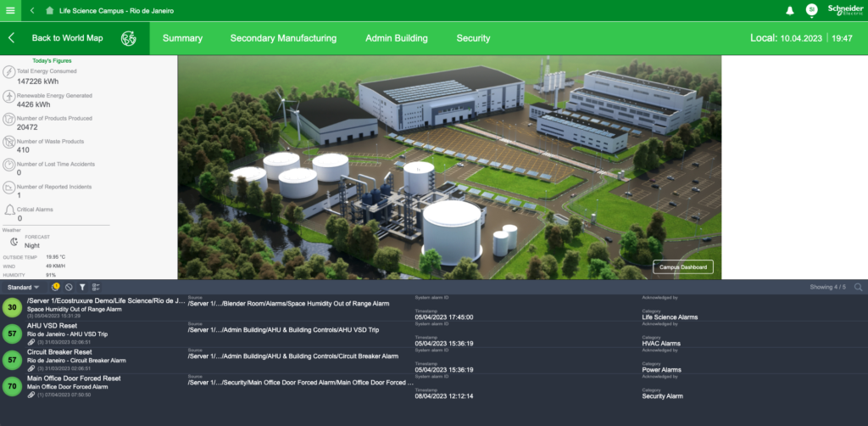Click the Security Alarm category
Image resolution: width=868 pixels, height=426 pixels.
(x=662, y=396)
